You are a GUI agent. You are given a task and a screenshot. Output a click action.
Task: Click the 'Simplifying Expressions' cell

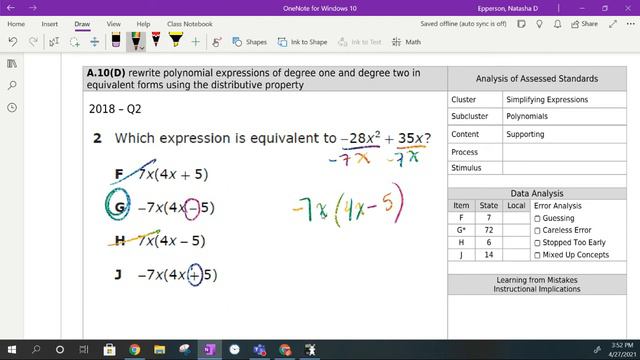tap(564, 100)
